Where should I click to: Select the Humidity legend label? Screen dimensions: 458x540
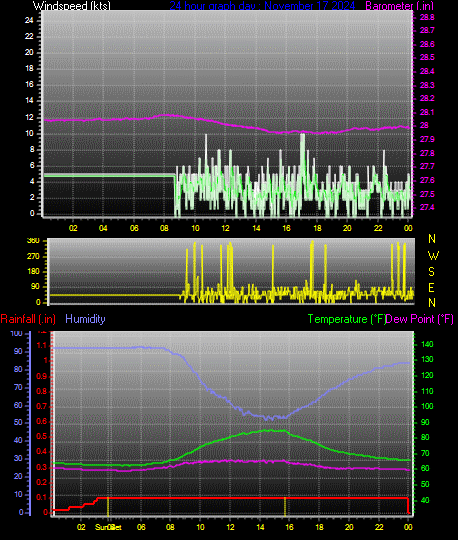click(85, 319)
